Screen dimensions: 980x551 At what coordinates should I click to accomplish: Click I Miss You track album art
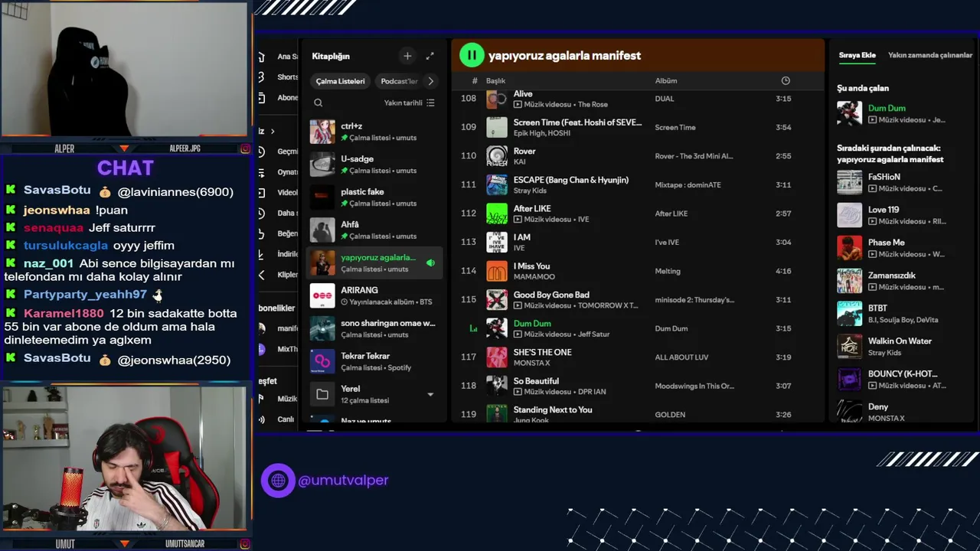click(x=497, y=271)
